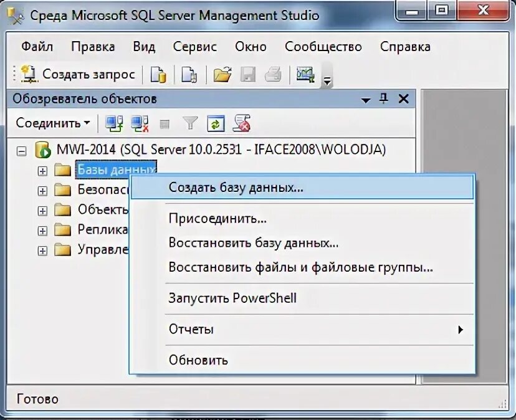Click the print icon in toolbar
This screenshot has height=420, width=516.
point(273,74)
